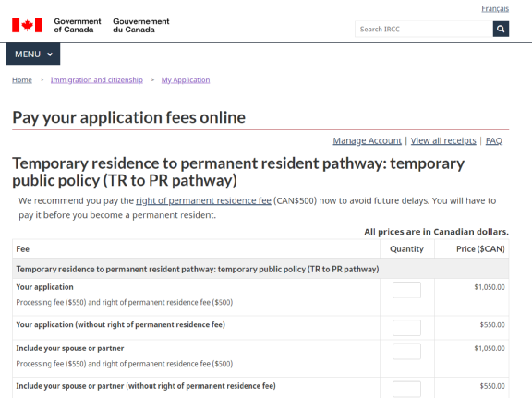
Task: Click the $550.00 price for application without fee
Action: [492, 325]
